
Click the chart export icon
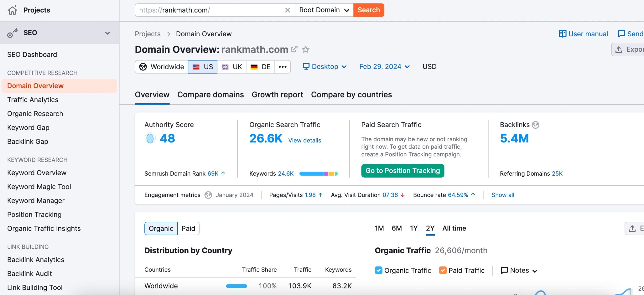pos(632,228)
